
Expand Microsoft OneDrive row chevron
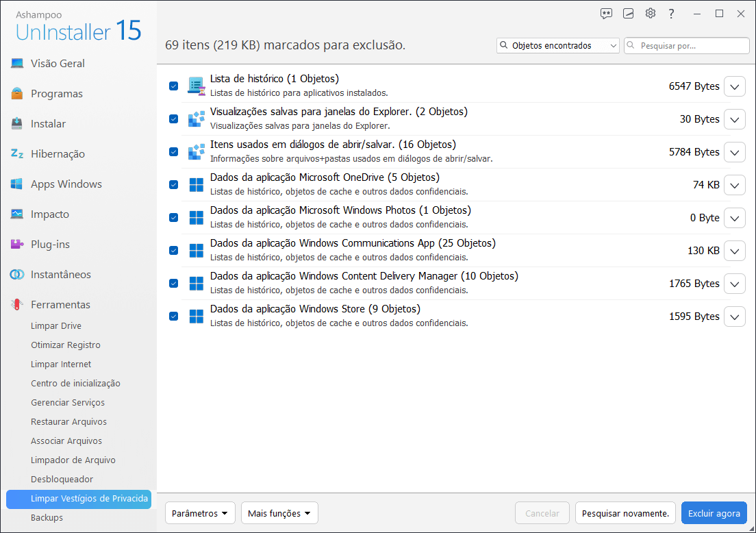pyautogui.click(x=734, y=185)
